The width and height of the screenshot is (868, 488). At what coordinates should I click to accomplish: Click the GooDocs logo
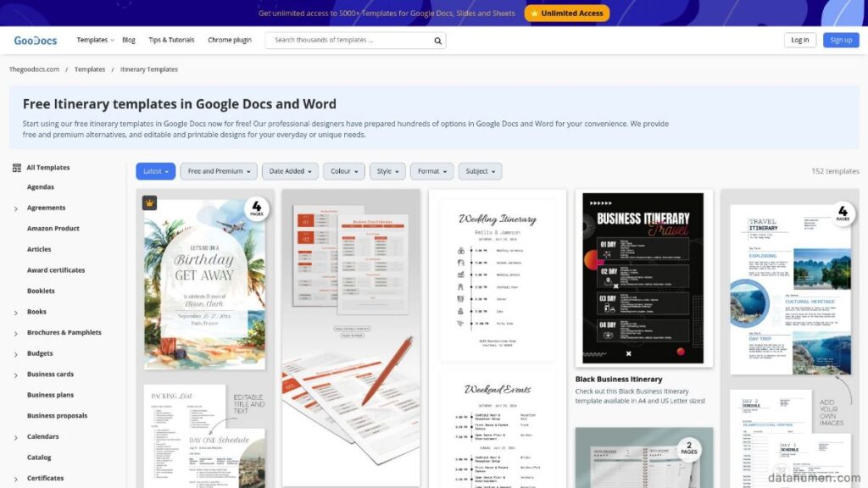pyautogui.click(x=34, y=41)
